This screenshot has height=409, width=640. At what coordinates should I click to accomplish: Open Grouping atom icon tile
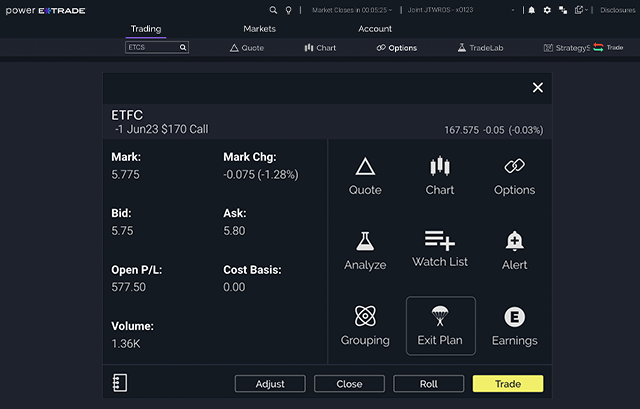click(365, 326)
